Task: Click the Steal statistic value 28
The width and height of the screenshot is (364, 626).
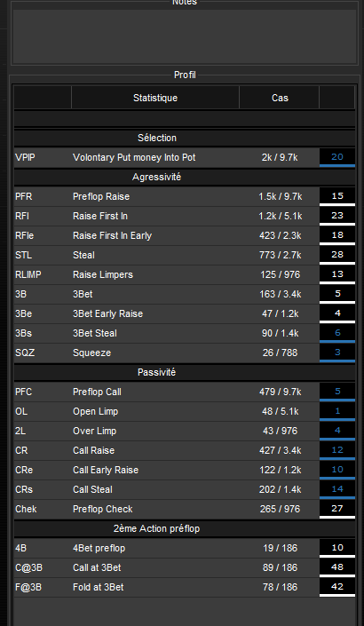Action: coord(337,255)
